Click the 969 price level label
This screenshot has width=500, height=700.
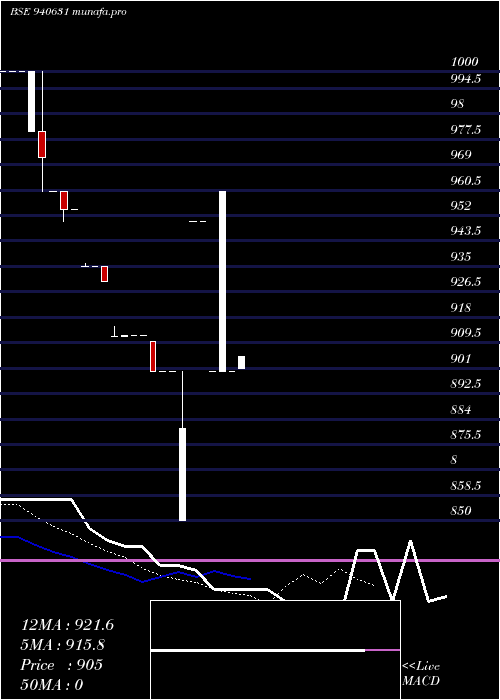click(461, 155)
